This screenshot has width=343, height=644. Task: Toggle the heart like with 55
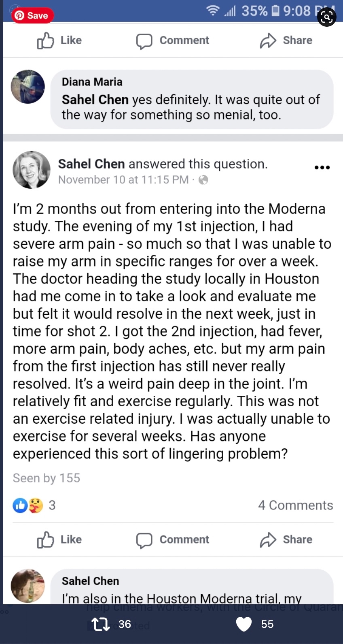pyautogui.click(x=244, y=624)
